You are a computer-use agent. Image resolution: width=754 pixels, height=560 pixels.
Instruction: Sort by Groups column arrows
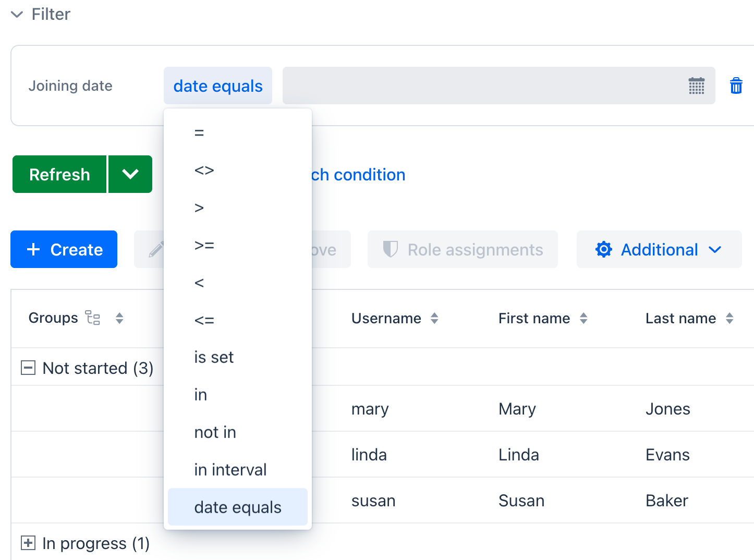[x=119, y=318]
